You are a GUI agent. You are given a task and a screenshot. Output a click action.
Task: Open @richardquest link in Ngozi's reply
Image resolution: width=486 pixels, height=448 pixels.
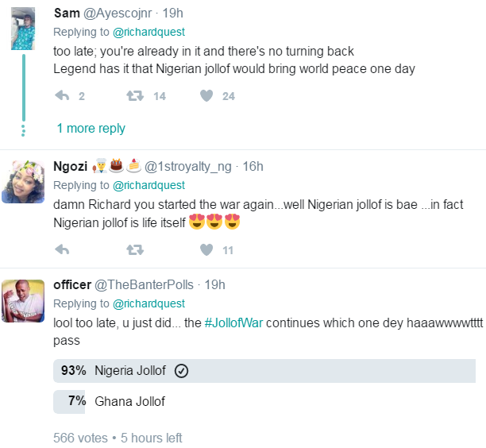(149, 185)
